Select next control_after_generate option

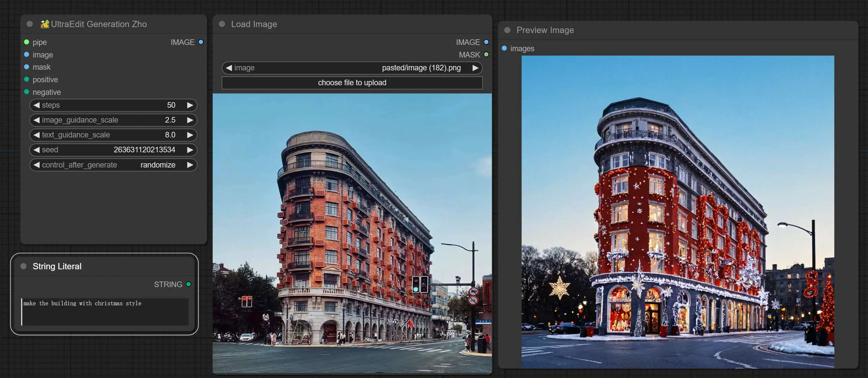(x=190, y=165)
